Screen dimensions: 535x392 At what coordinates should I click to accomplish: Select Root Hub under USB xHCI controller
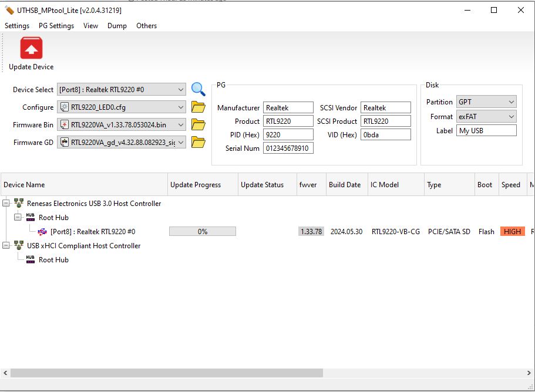pos(53,260)
